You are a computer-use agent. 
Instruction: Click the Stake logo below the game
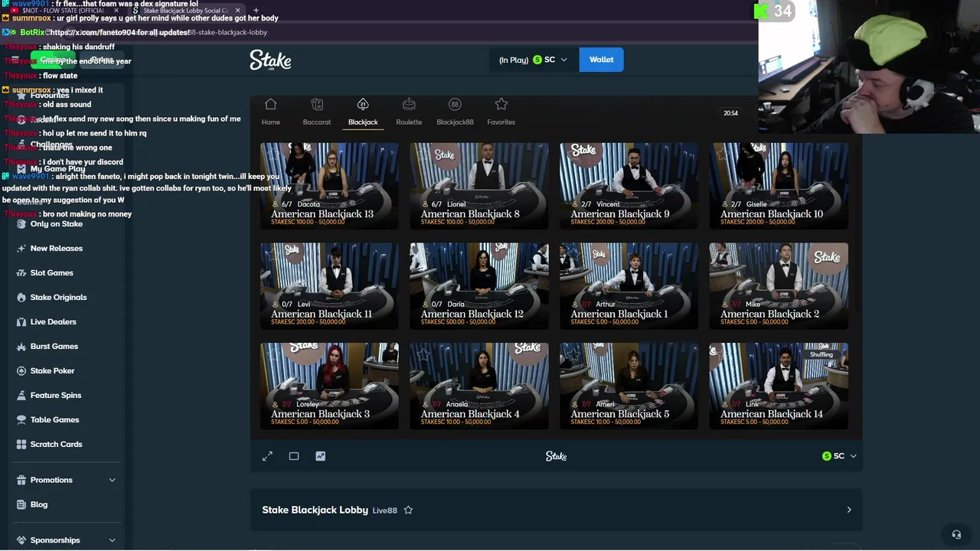tap(556, 456)
